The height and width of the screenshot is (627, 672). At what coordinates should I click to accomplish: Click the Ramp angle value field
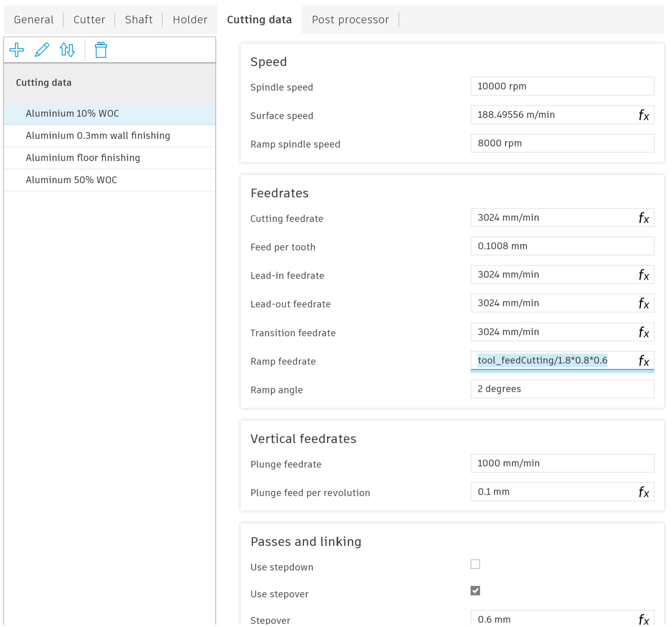[562, 389]
